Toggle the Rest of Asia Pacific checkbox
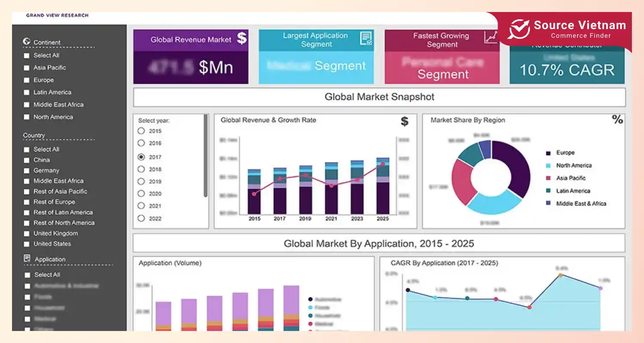 (x=27, y=192)
